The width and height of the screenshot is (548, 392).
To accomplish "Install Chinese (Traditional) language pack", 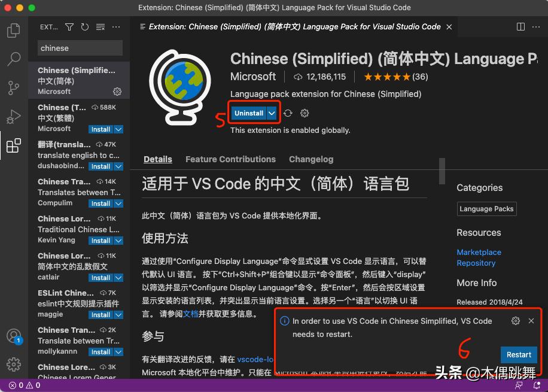I will 101,129.
